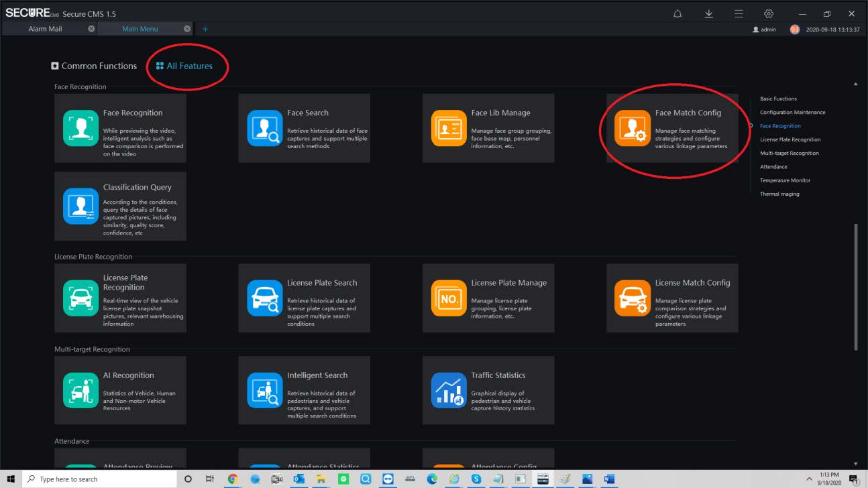Select the Common Functions view

click(94, 66)
